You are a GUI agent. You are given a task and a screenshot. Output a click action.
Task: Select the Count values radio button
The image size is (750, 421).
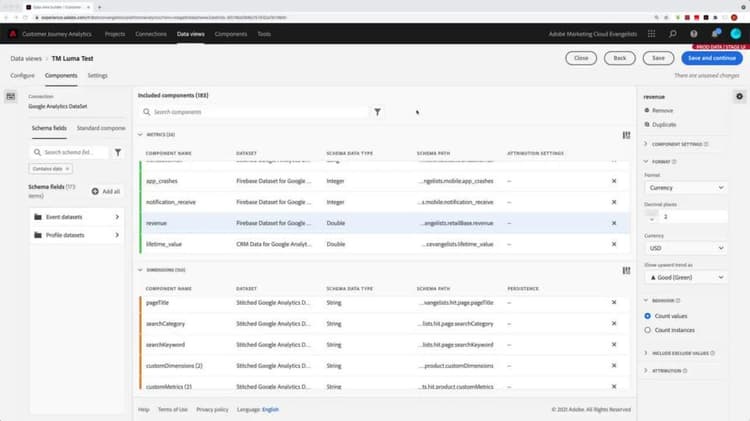point(647,316)
